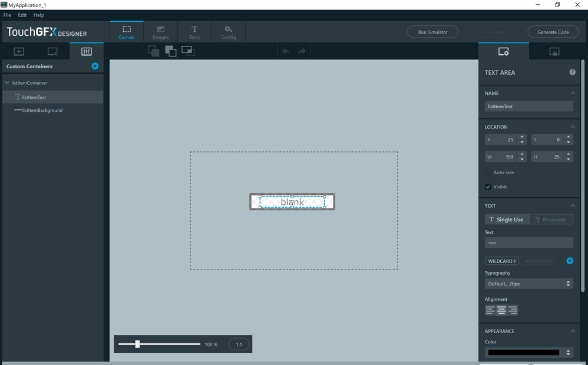The height and width of the screenshot is (365, 588).
Task: Click the X location field
Action: pos(501,140)
